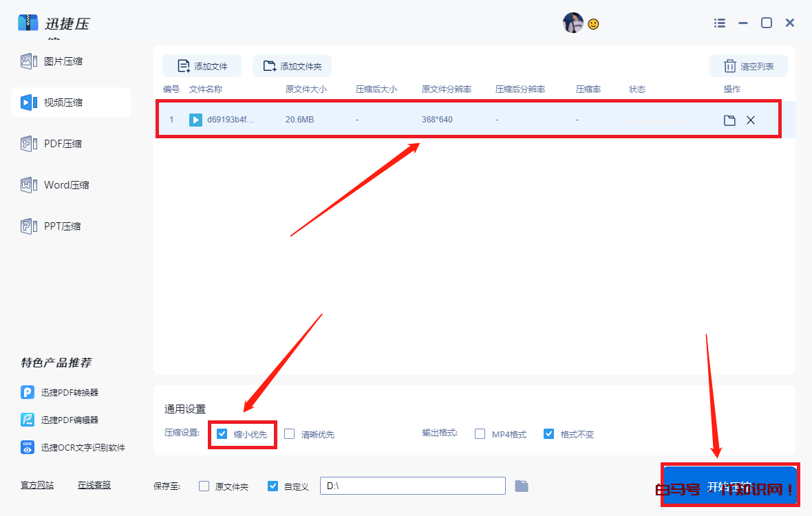Viewport: 812px width, 516px height.
Task: Click the 清空列表 button
Action: 749,66
